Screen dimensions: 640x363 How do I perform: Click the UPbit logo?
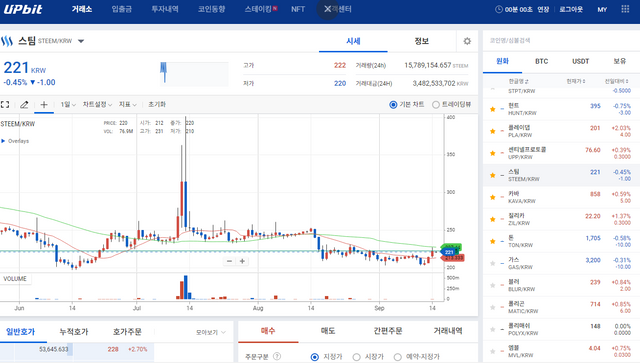coord(23,9)
